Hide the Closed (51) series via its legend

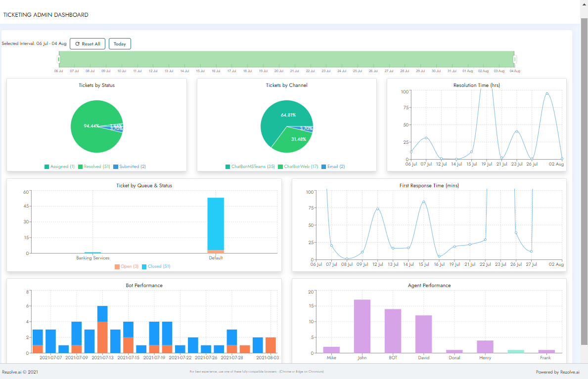[x=157, y=266]
